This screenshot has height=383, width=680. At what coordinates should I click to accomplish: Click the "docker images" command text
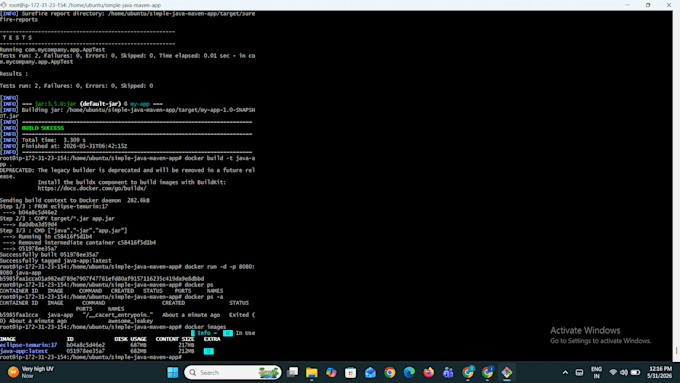[206, 327]
